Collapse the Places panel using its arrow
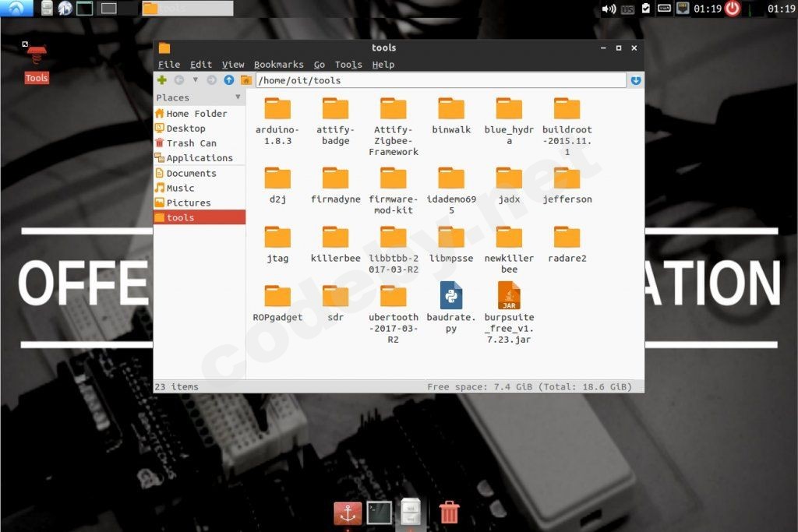 tap(238, 97)
